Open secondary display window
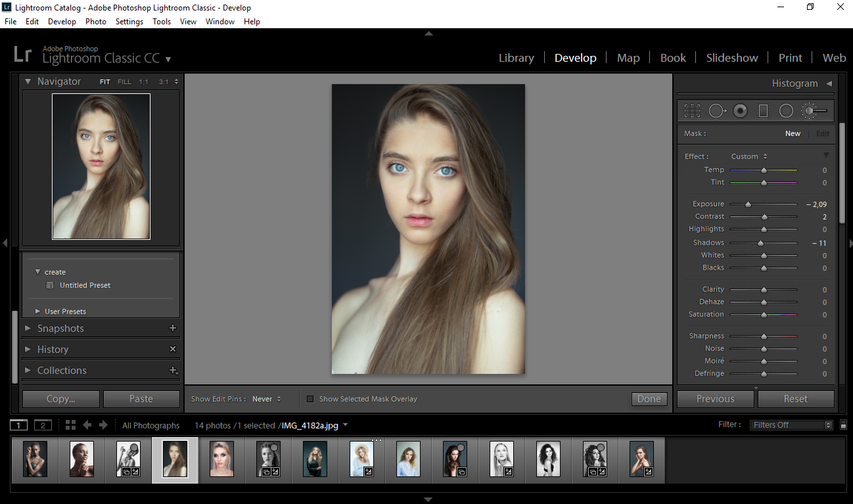 pos(43,424)
